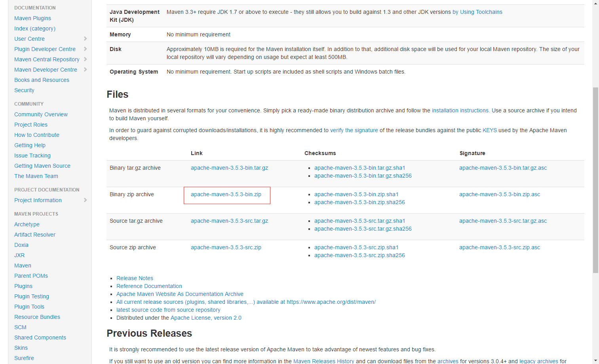The width and height of the screenshot is (599, 364).
Task: Download apache-maven-3.5.3-bin.zip
Action: [x=226, y=194]
